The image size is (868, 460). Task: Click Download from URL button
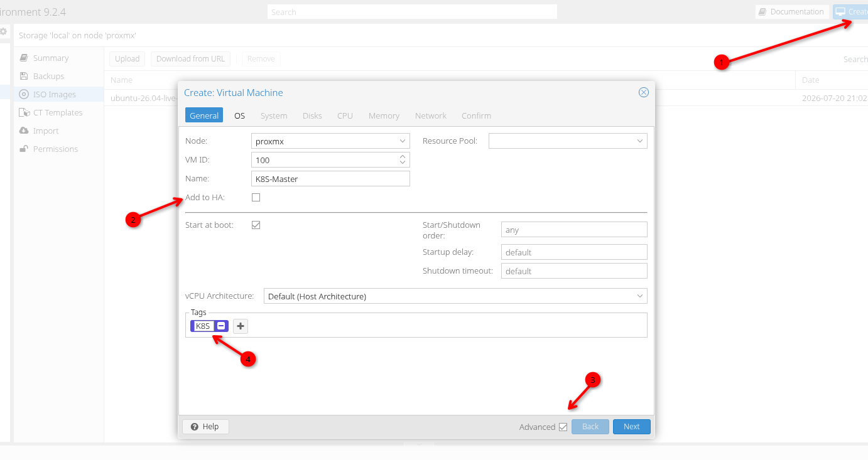click(190, 59)
